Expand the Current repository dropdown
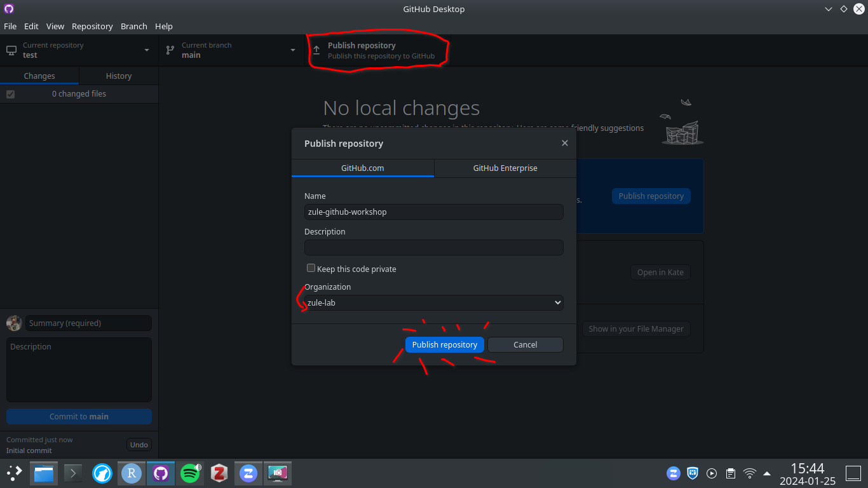 pyautogui.click(x=79, y=50)
